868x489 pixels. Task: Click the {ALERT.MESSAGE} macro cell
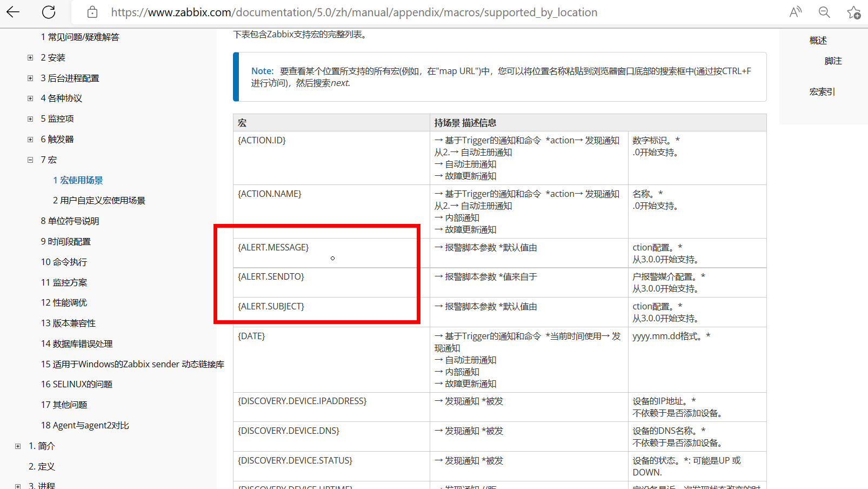[331, 253]
